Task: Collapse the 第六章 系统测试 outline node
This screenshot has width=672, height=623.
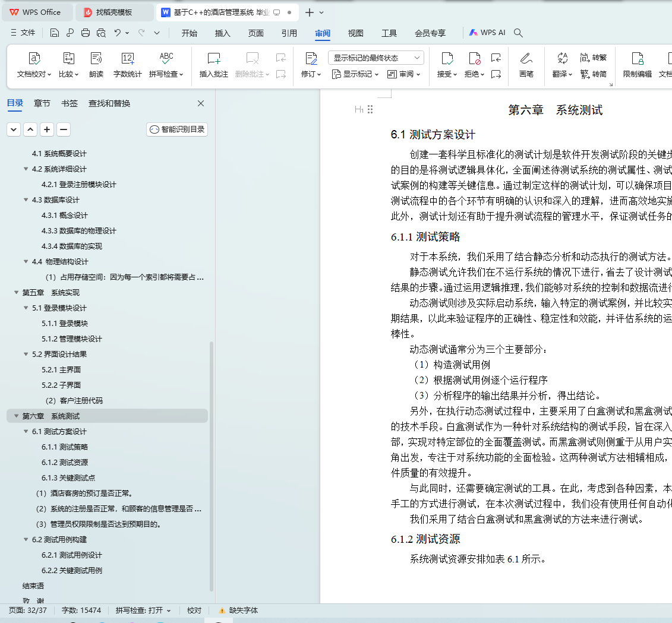Action: tap(16, 416)
